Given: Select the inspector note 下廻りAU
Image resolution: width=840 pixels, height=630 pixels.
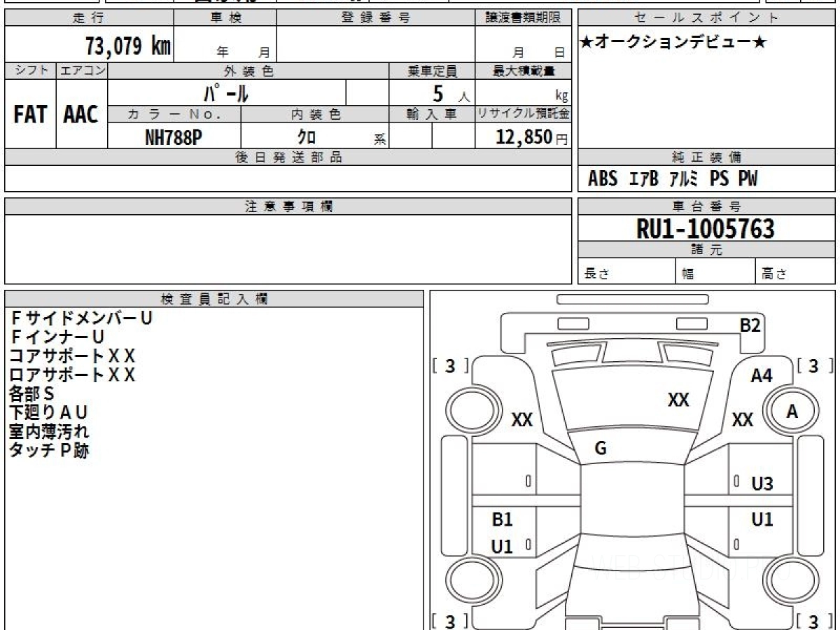Looking at the screenshot, I should coord(48,412).
